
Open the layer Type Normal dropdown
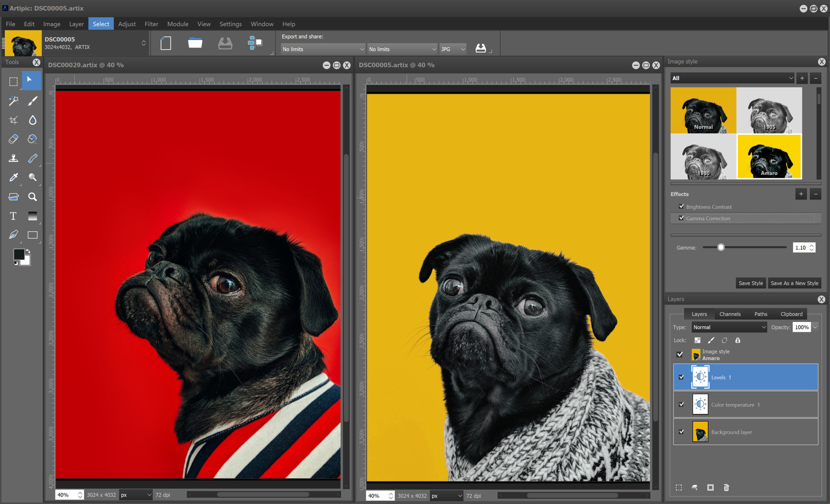pyautogui.click(x=729, y=327)
